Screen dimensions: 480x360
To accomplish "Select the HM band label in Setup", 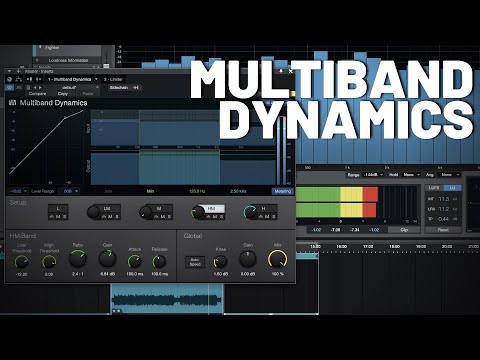I will point(211,209).
